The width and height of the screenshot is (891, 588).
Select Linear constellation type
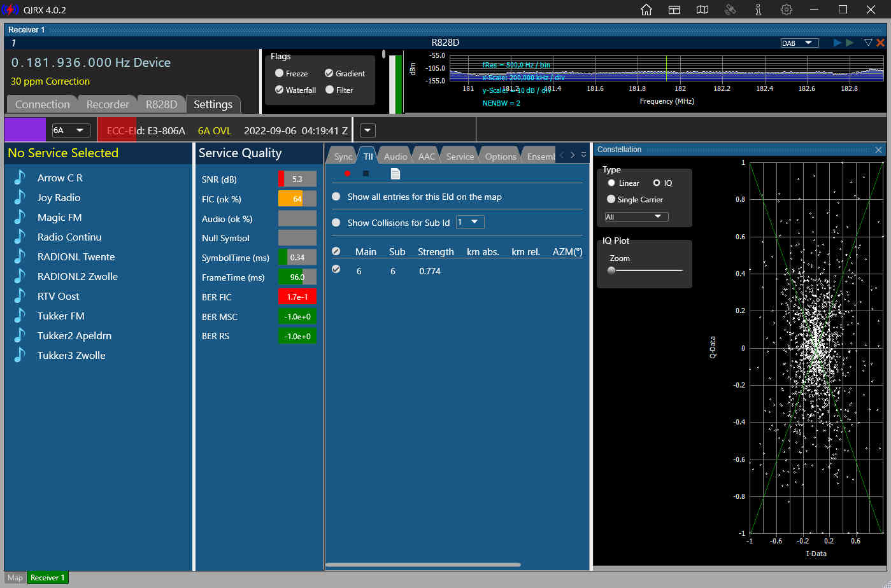click(x=611, y=183)
